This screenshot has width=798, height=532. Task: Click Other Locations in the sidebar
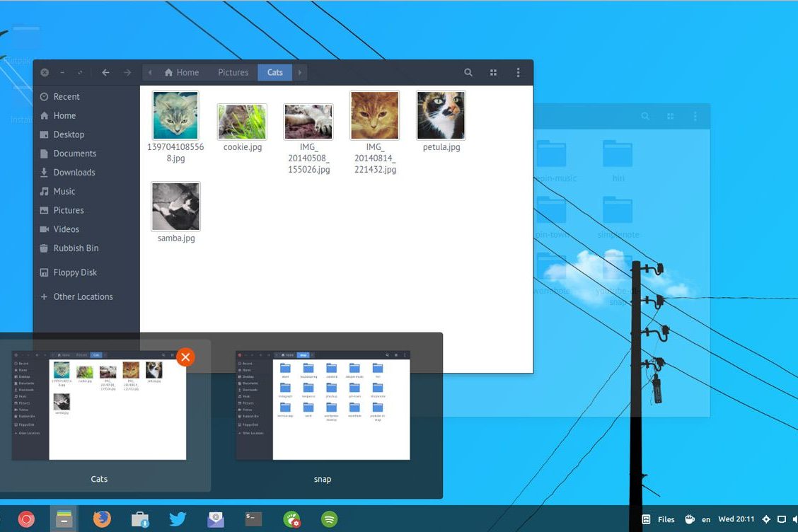83,297
